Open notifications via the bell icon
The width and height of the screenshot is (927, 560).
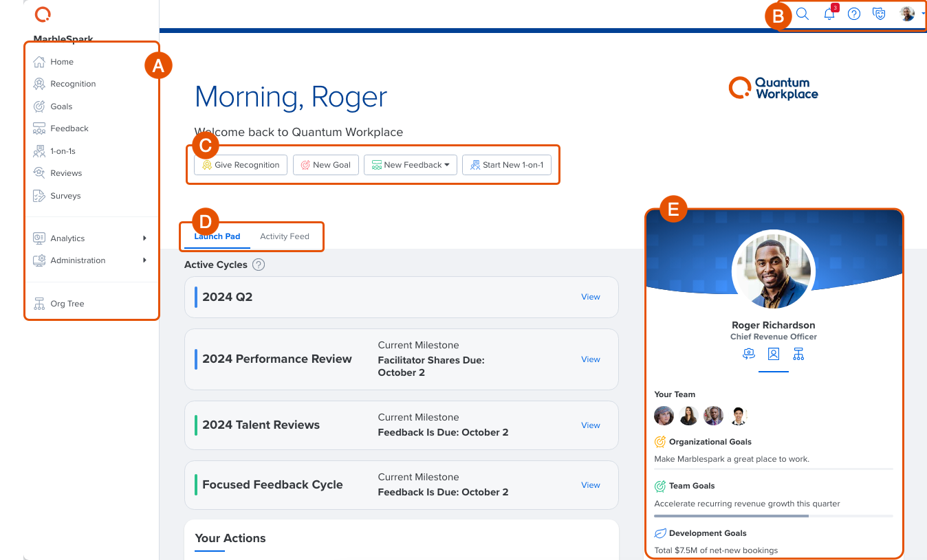pyautogui.click(x=829, y=13)
